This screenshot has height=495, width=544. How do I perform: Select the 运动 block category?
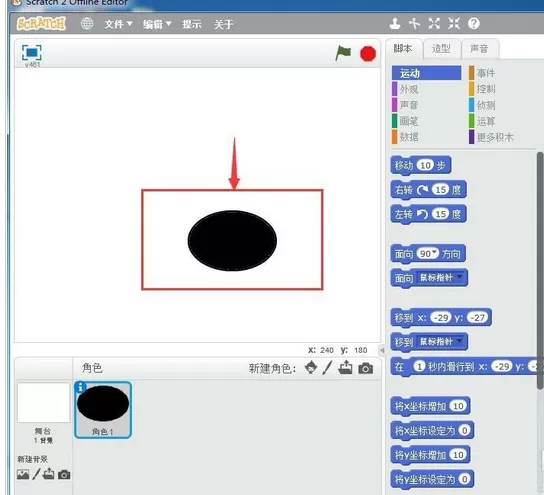click(x=426, y=73)
